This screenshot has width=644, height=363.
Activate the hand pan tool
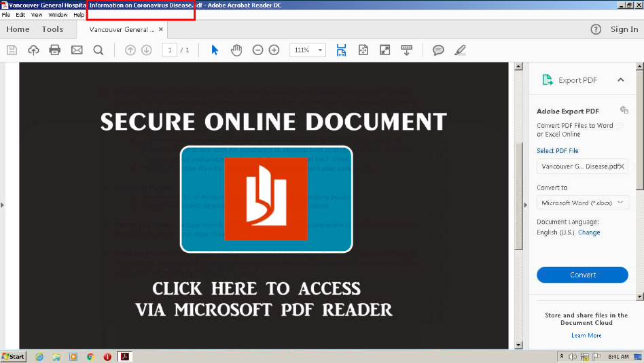coord(236,50)
